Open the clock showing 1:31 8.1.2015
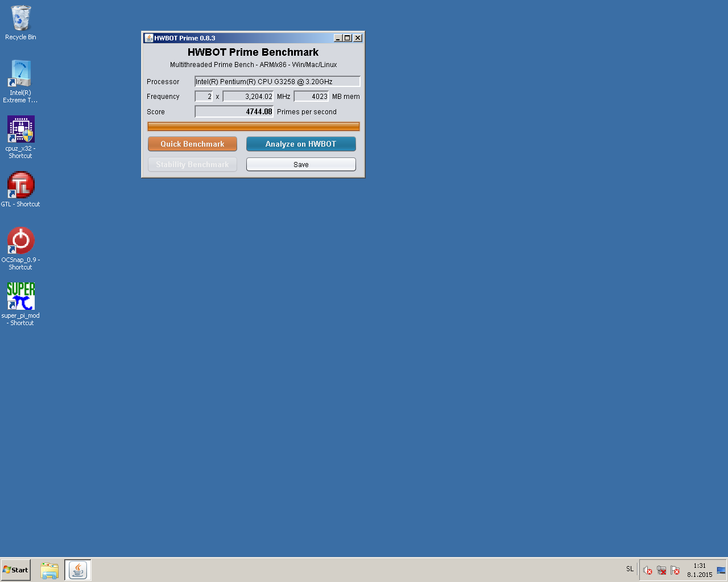 coord(700,570)
